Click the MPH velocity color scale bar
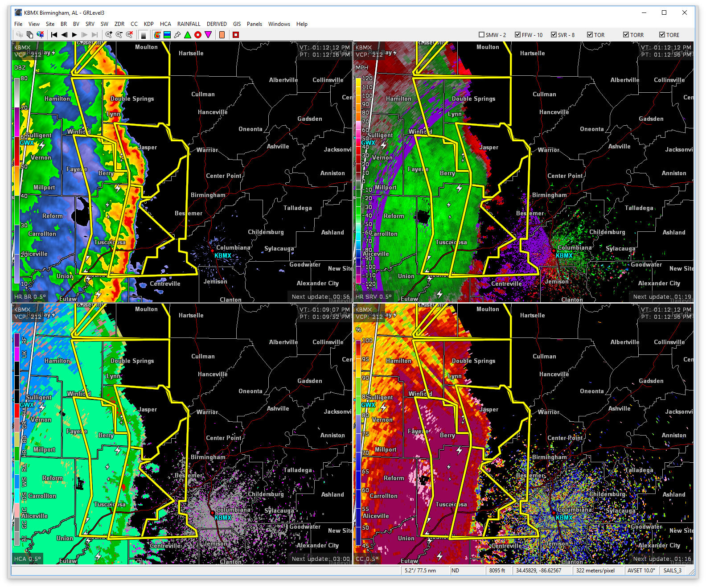This screenshot has height=588, width=706. tap(358, 181)
